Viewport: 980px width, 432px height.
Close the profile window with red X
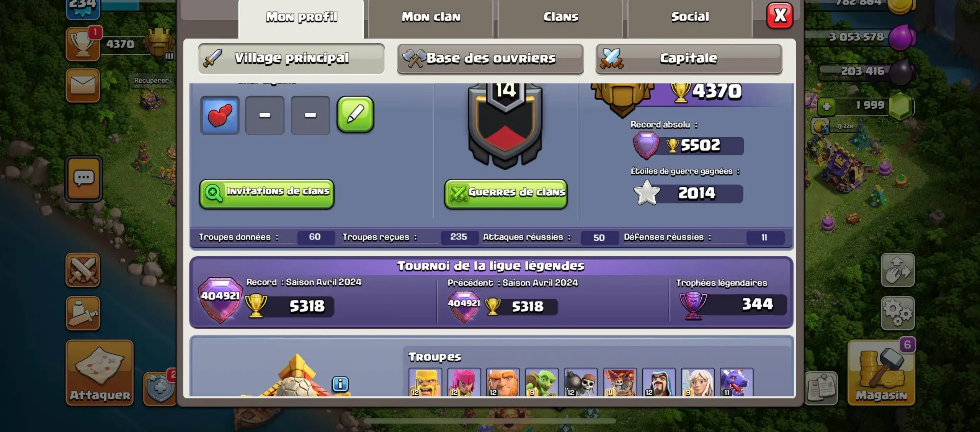(x=780, y=16)
